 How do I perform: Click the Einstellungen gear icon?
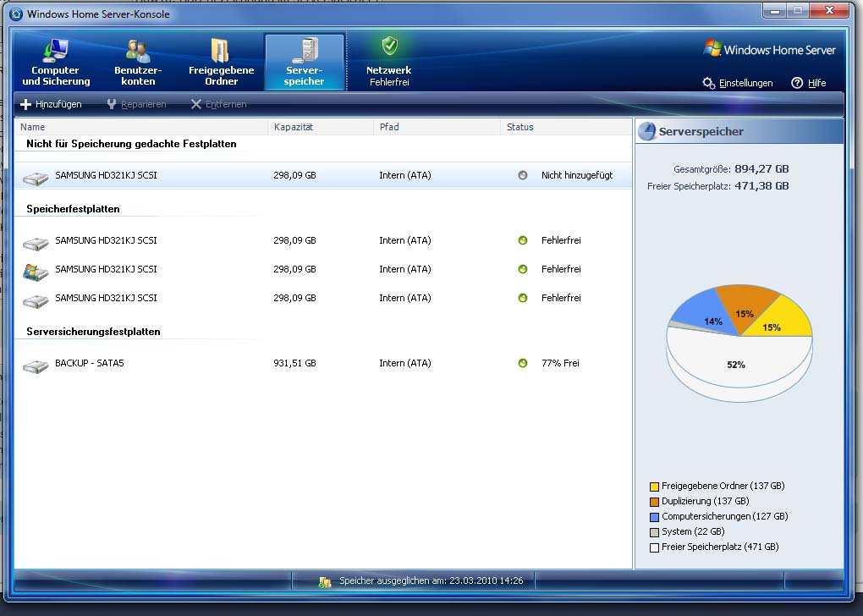pyautogui.click(x=709, y=83)
